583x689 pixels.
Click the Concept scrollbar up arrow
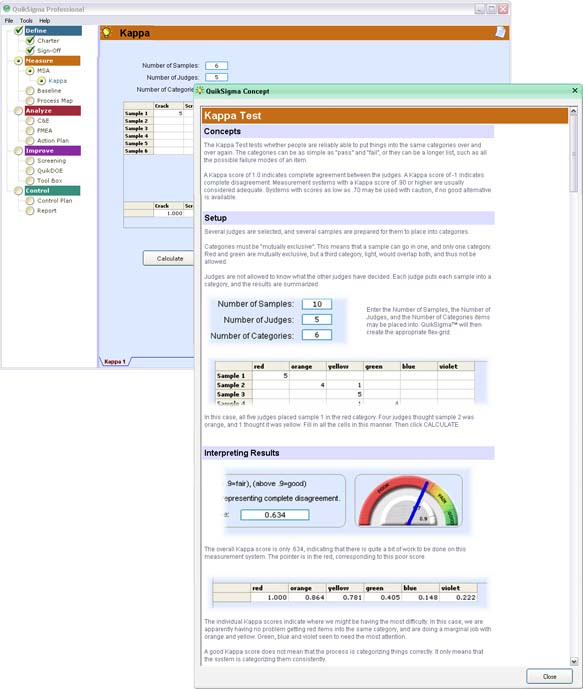(x=573, y=111)
